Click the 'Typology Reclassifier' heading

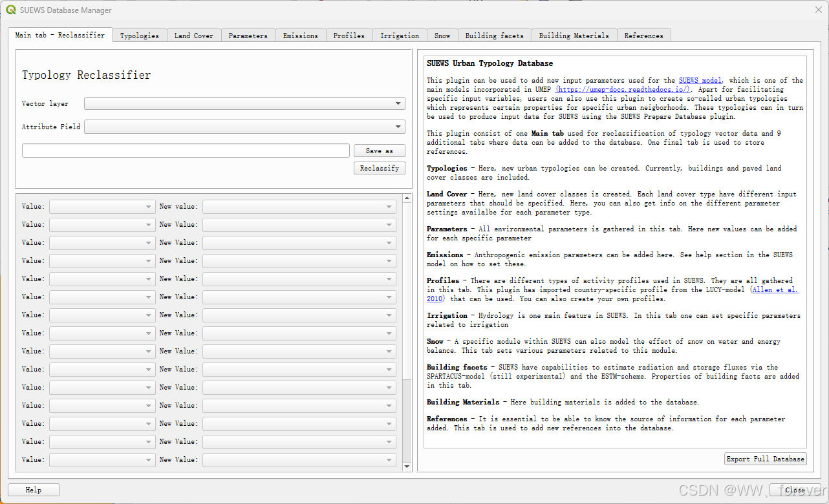coord(87,75)
